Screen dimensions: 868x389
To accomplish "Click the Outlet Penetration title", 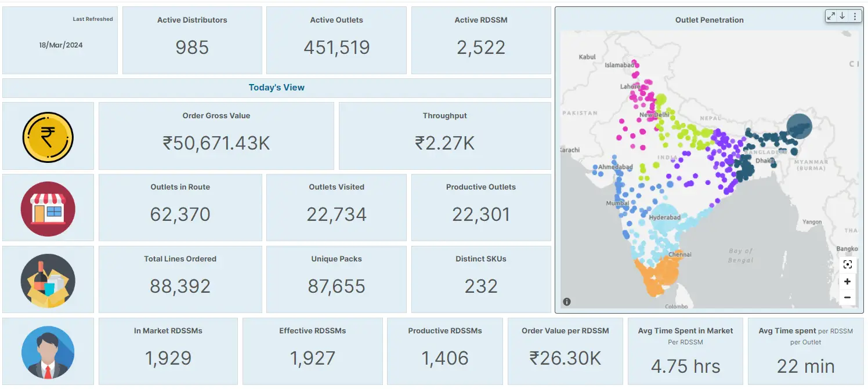I will [709, 20].
